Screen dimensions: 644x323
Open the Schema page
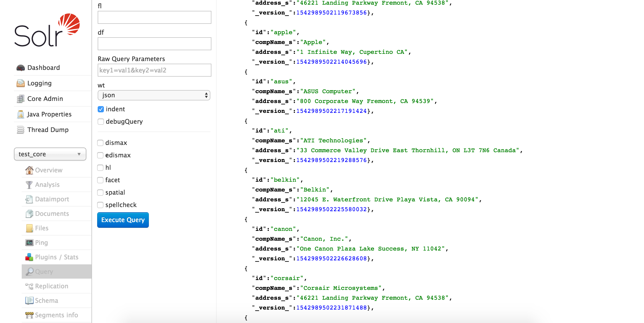47,301
